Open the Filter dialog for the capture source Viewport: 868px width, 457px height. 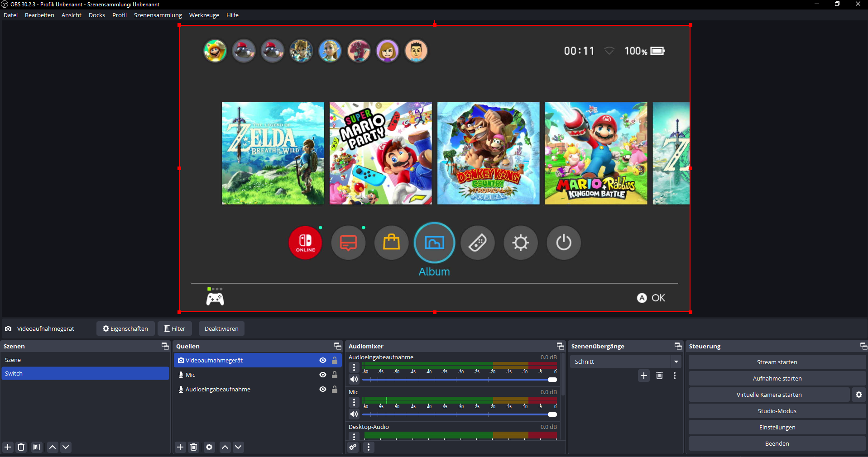(174, 328)
